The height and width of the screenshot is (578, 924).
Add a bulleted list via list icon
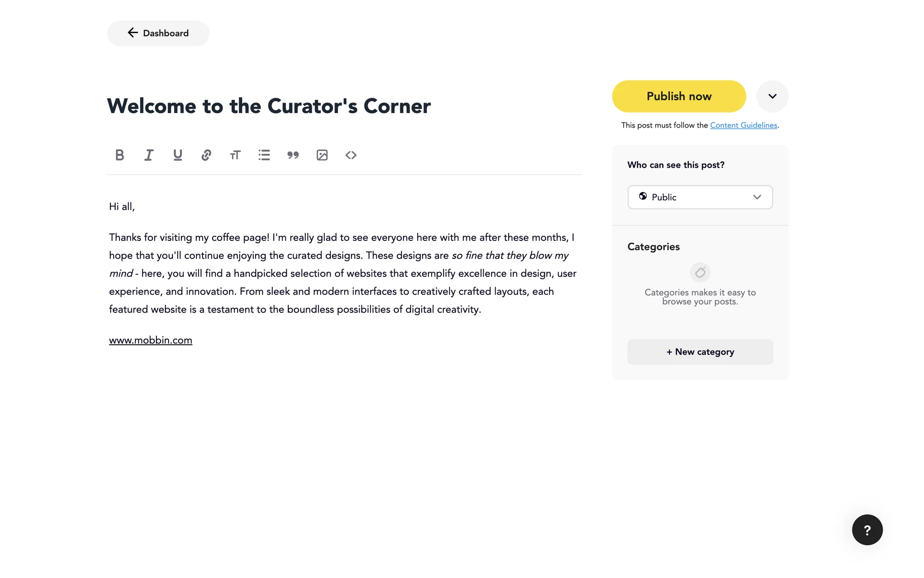(264, 155)
